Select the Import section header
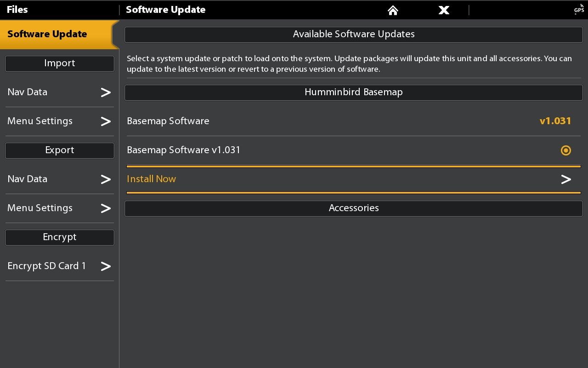The width and height of the screenshot is (588, 368). coord(60,63)
